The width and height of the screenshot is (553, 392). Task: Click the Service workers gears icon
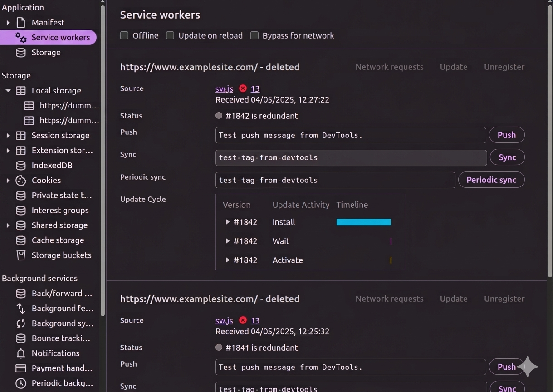point(21,37)
